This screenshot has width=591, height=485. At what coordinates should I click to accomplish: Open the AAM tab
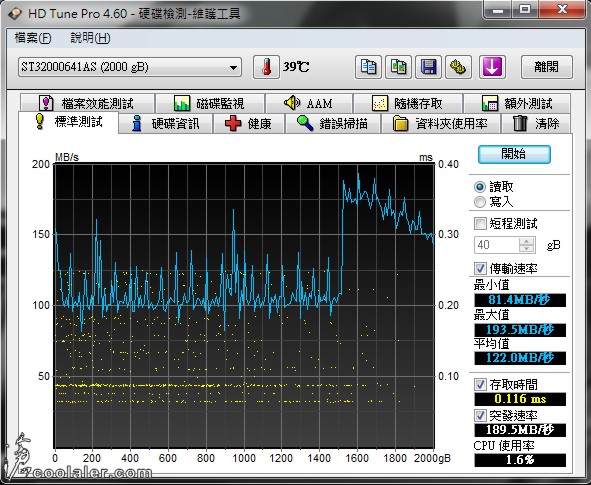tap(309, 103)
